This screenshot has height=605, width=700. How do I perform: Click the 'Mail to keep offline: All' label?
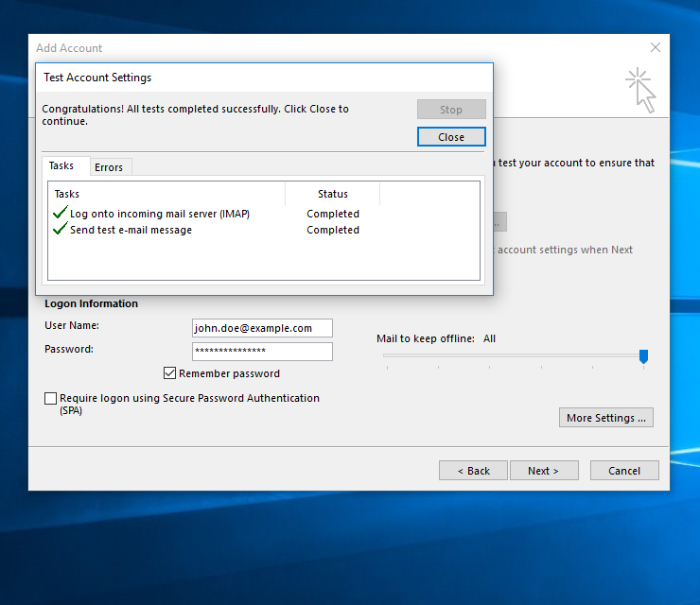click(436, 338)
